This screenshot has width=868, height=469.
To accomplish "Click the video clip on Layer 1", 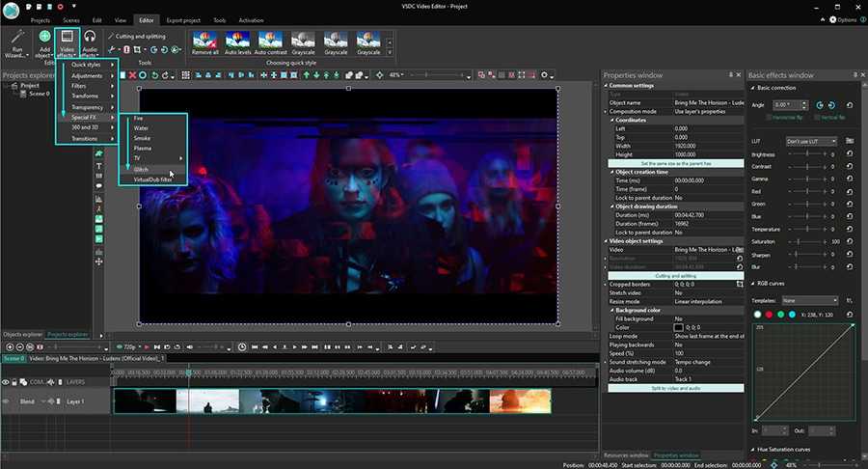I will (332, 401).
